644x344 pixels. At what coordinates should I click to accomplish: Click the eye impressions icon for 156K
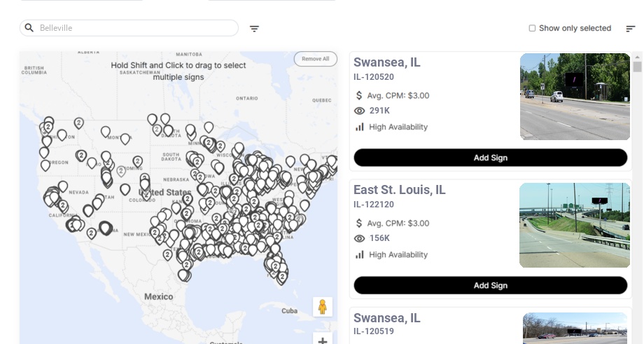(360, 238)
